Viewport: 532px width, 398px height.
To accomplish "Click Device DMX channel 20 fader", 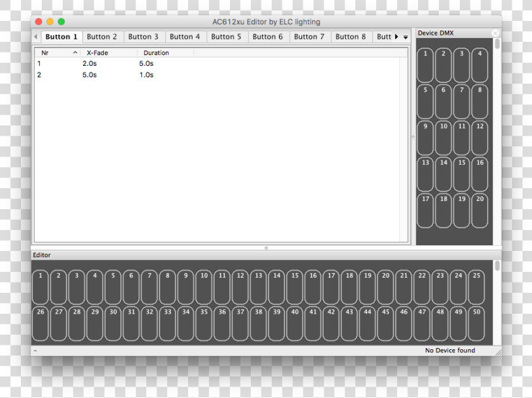I will click(480, 210).
